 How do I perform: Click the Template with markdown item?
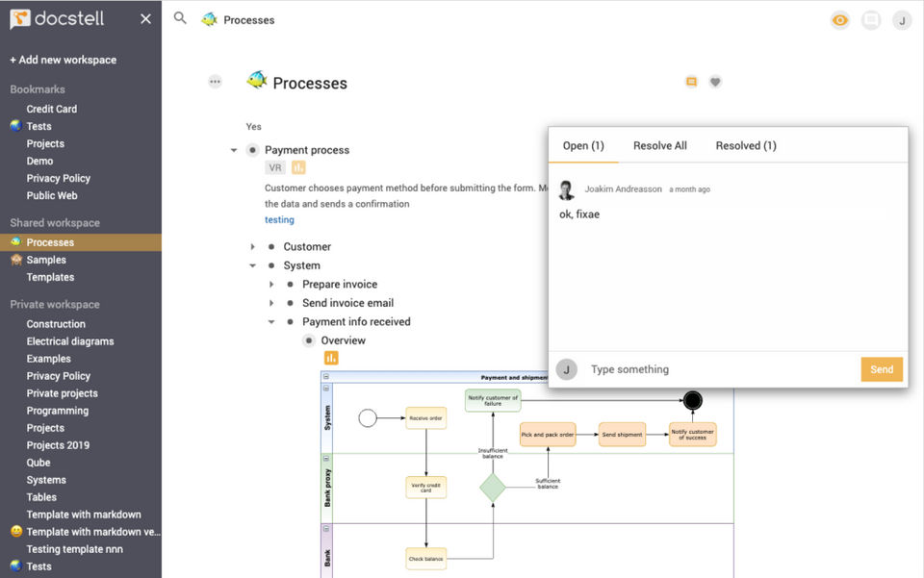[84, 515]
